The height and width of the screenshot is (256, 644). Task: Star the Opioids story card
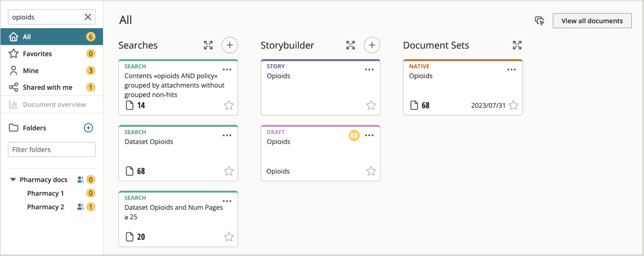pos(371,105)
